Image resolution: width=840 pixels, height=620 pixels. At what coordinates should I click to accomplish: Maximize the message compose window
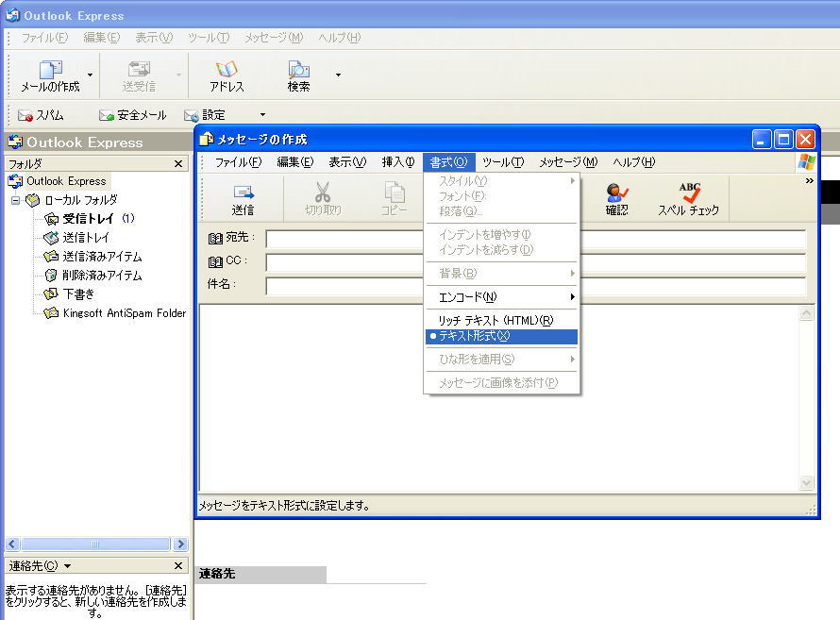pyautogui.click(x=783, y=140)
